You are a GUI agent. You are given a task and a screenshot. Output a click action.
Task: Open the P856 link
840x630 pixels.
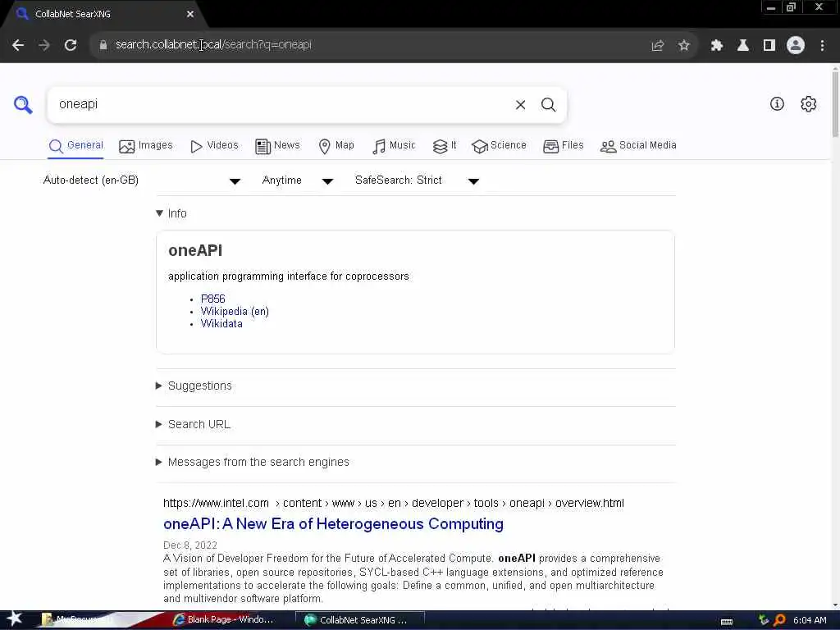[212, 299]
